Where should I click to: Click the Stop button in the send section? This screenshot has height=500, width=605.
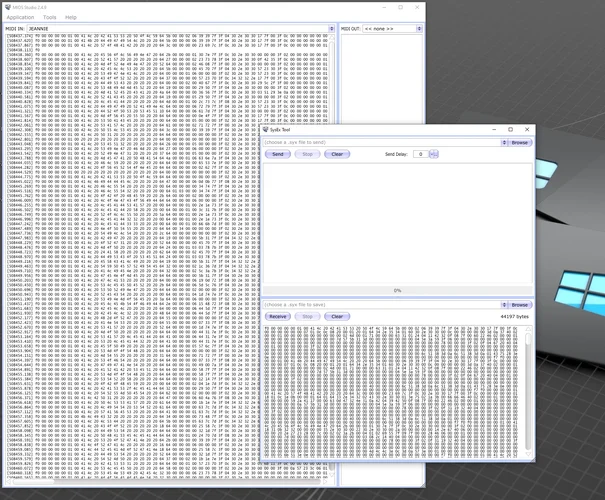pos(307,154)
